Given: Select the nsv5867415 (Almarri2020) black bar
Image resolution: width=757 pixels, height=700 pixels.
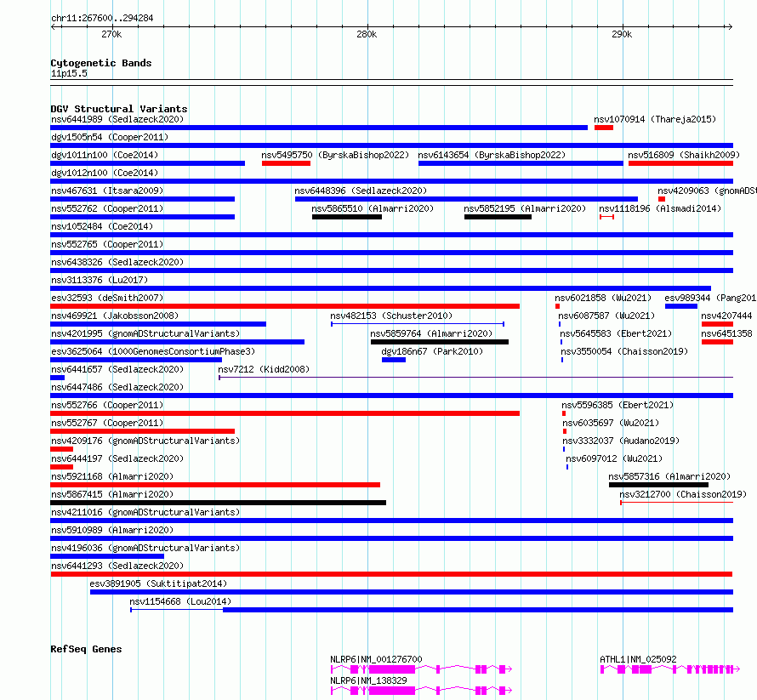Looking at the screenshot, I should (x=219, y=503).
